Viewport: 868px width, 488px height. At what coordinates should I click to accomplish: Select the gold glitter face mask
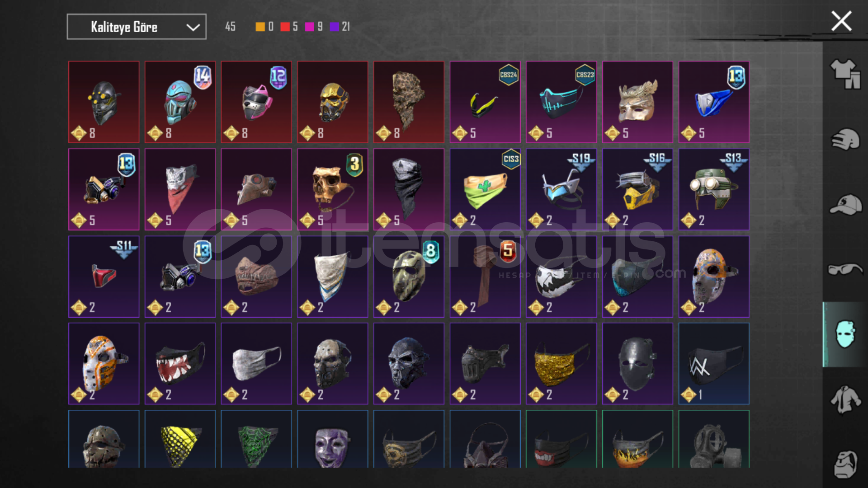point(561,364)
